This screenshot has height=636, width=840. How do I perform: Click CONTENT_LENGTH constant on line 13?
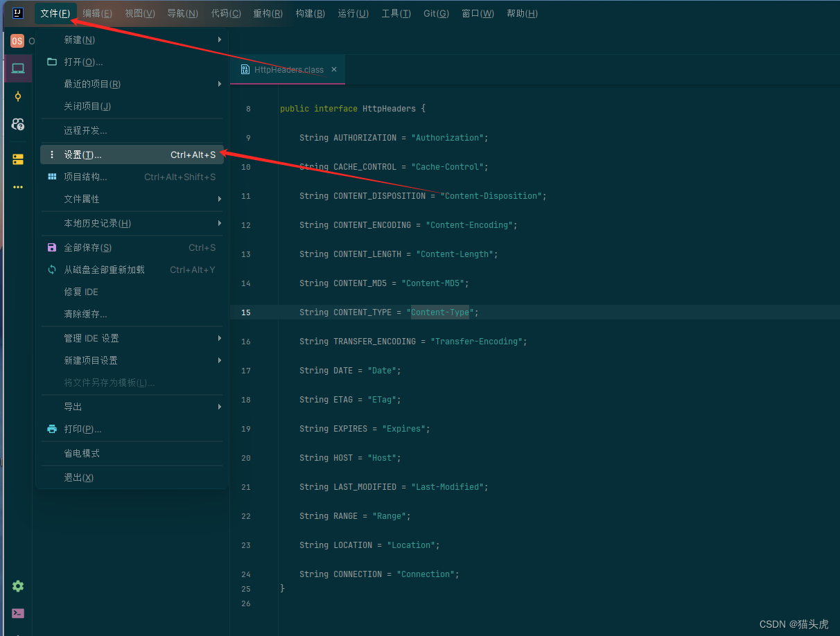pos(367,254)
